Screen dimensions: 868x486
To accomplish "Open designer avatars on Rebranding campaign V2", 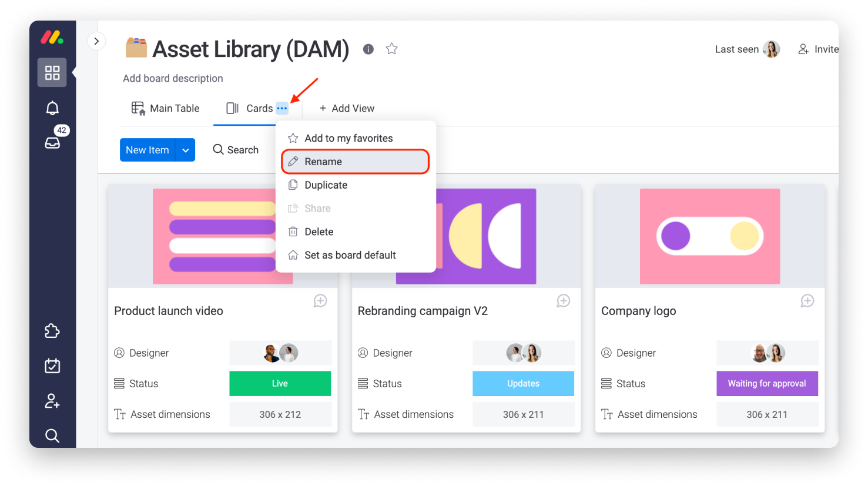I will [524, 353].
